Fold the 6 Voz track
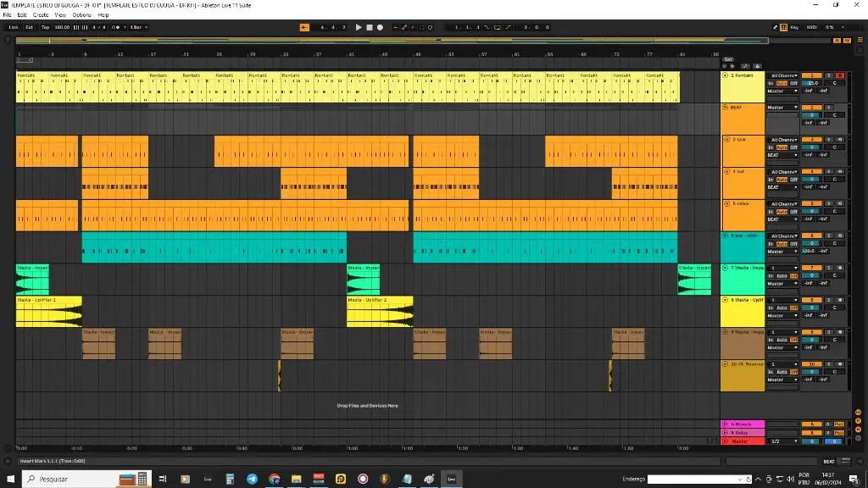The image size is (868, 488). click(x=726, y=236)
